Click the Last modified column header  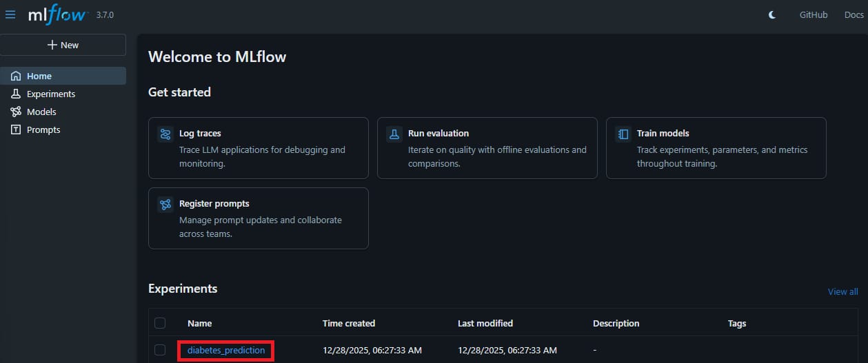click(485, 323)
